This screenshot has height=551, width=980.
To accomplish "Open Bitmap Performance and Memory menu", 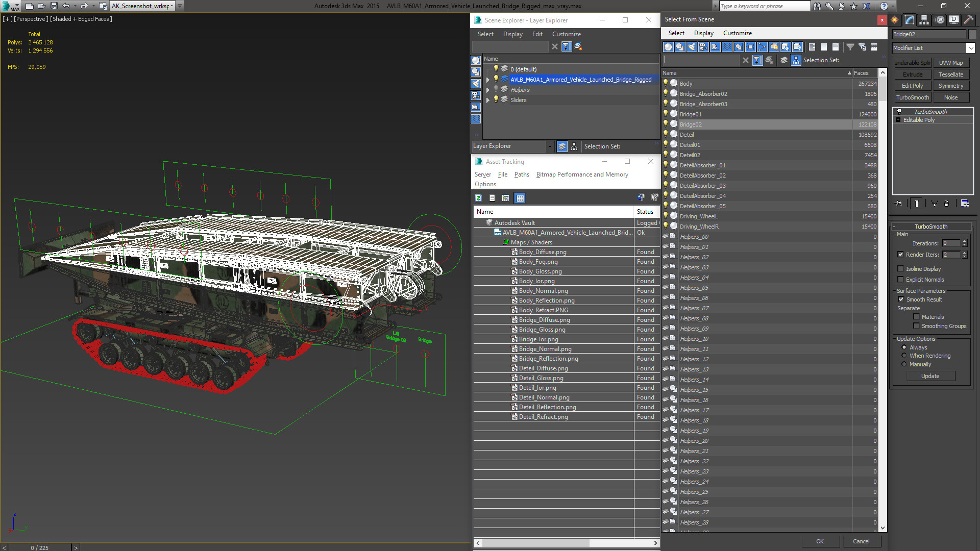I will (x=582, y=174).
